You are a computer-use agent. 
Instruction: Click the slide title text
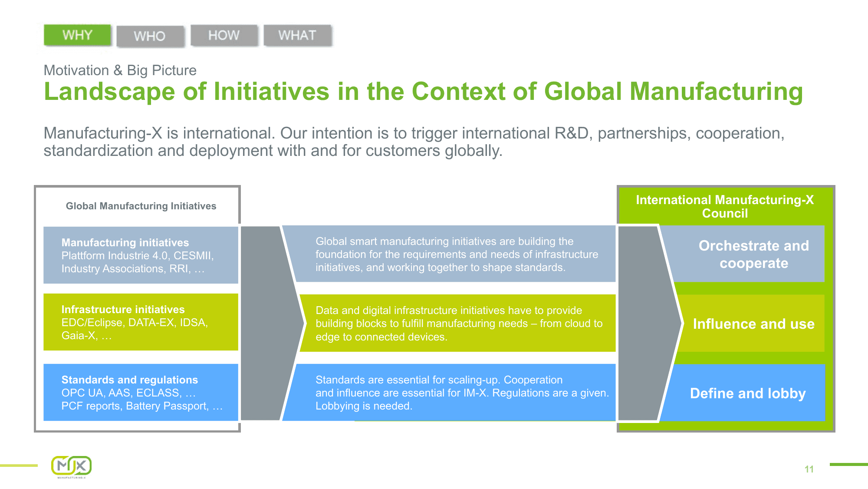(x=423, y=91)
